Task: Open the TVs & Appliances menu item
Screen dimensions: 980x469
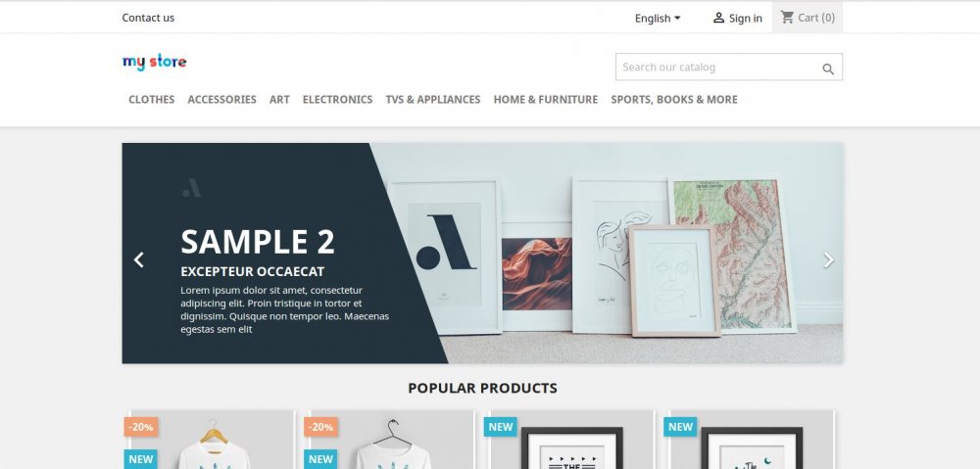Action: click(x=433, y=99)
